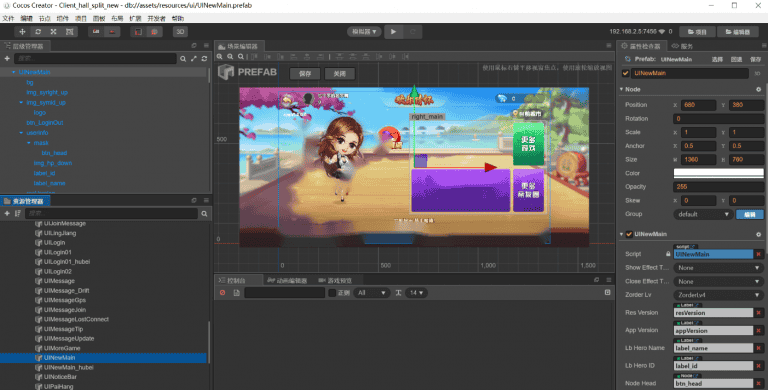Toggle the 3D scene view button
The image size is (768, 390).
[180, 31]
